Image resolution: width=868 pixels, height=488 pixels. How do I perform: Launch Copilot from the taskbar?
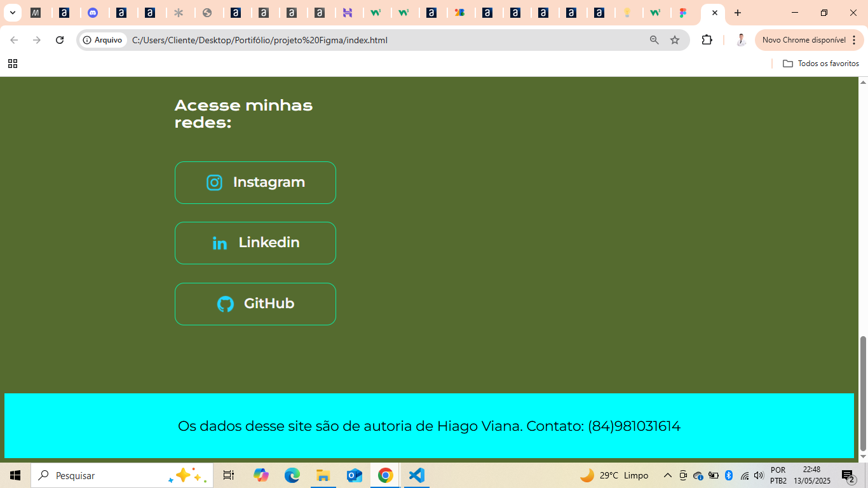tap(261, 475)
